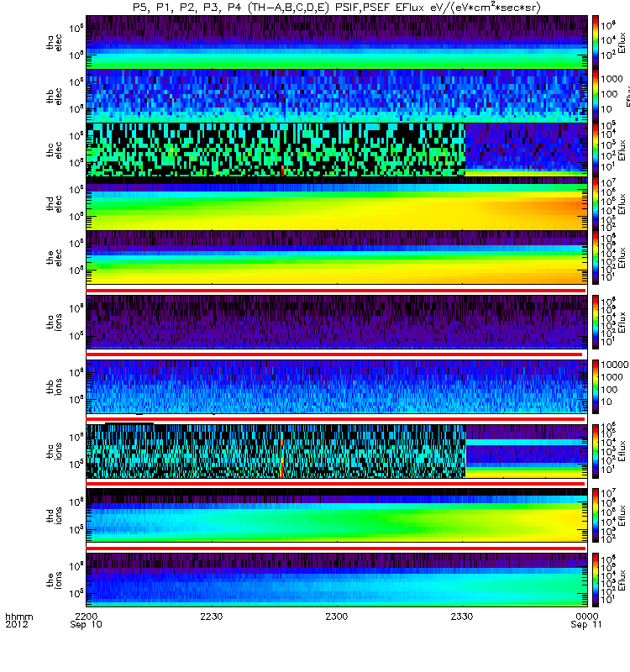630x672 pixels.
Task: Click the 2230 time axis label
Action: [x=212, y=617]
